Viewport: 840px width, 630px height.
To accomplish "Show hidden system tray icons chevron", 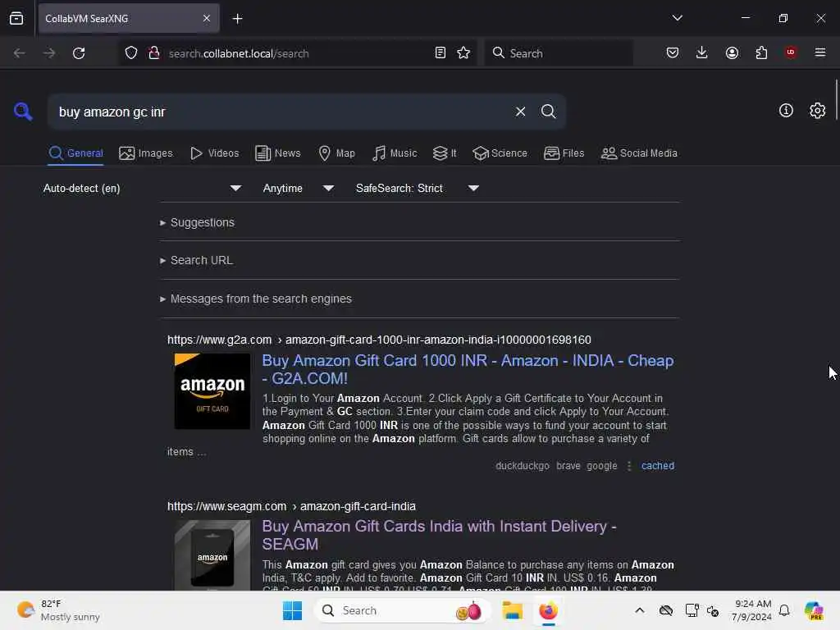I will point(640,610).
